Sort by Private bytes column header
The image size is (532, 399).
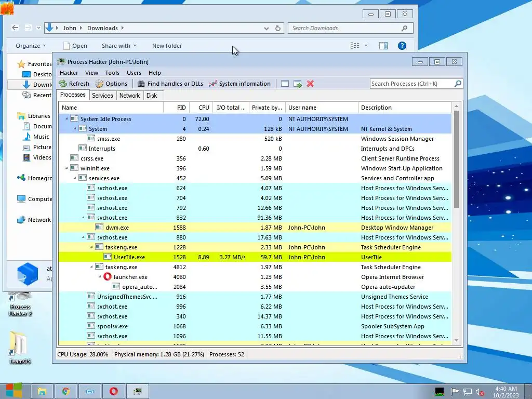267,108
